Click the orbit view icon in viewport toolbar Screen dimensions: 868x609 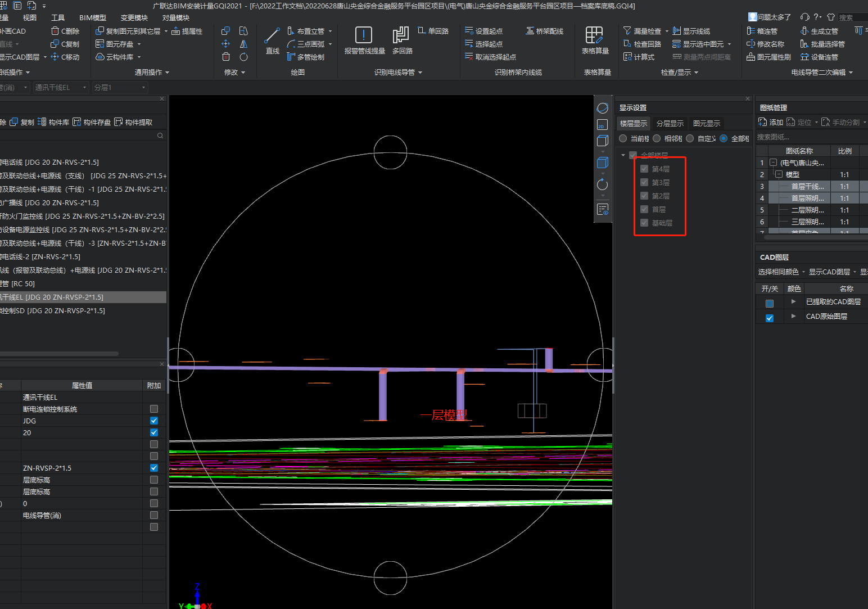click(x=603, y=108)
